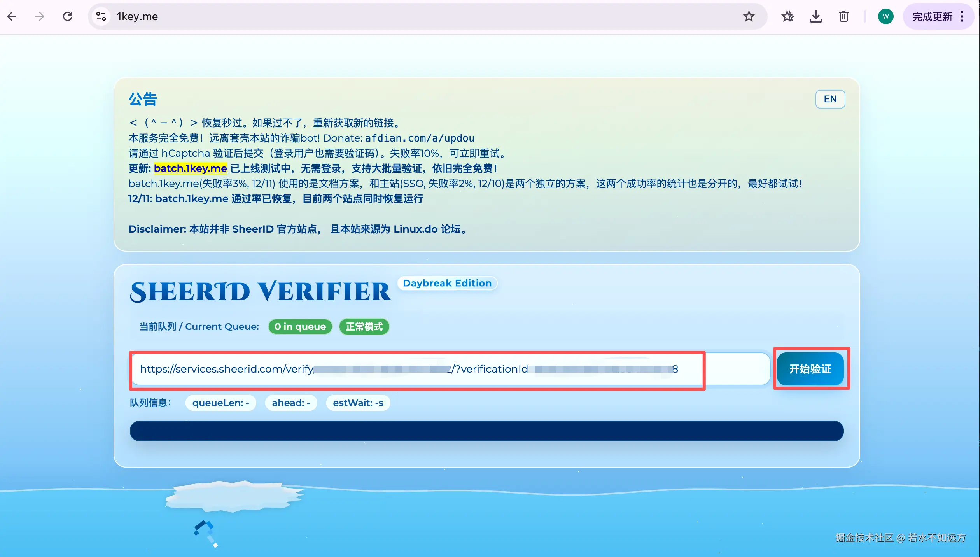The width and height of the screenshot is (980, 557).
Task: Open the bookmarks list star icon
Action: tap(787, 16)
